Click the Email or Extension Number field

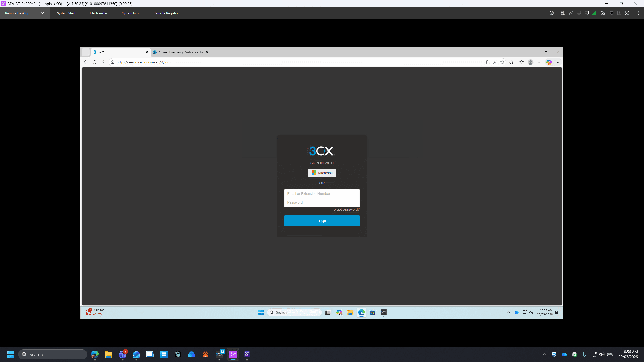(322, 194)
